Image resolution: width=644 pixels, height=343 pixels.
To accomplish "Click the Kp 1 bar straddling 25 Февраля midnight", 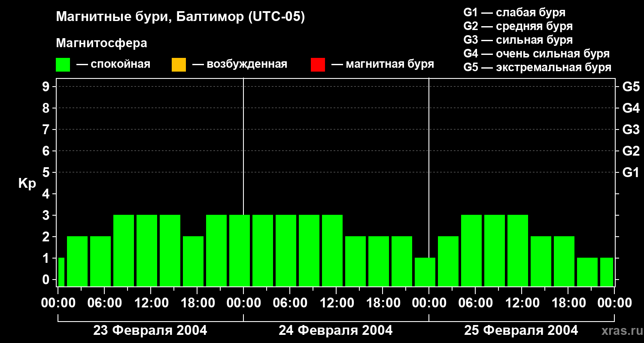I will coord(425,272).
